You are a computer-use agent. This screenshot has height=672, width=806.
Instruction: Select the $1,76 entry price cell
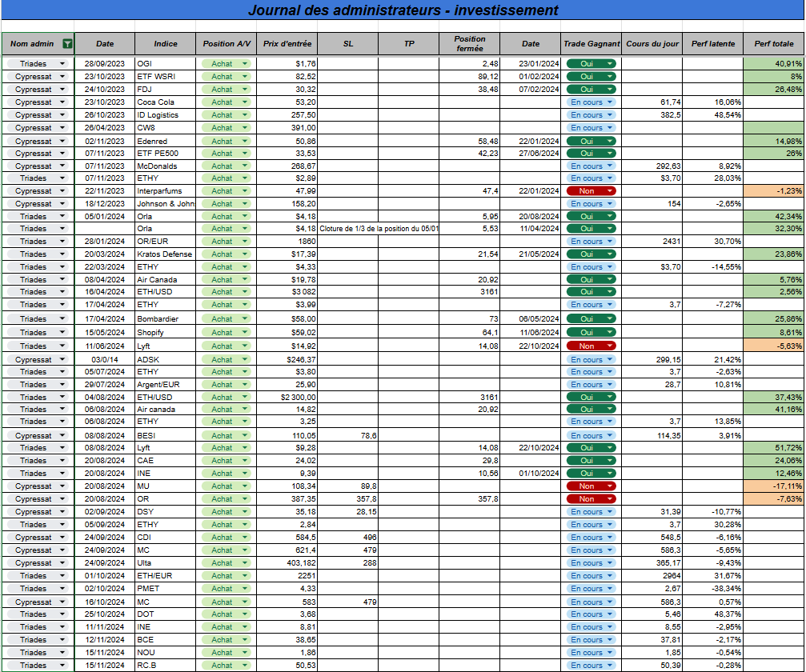pos(287,64)
